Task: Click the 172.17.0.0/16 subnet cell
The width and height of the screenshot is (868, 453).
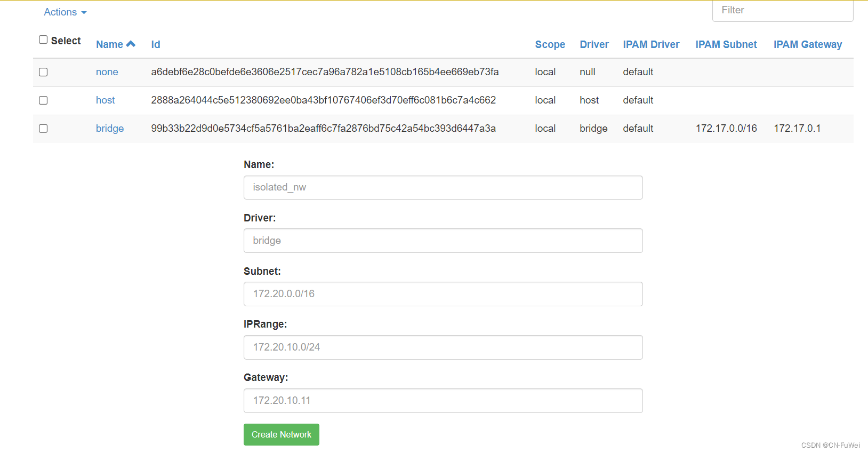Action: click(726, 129)
